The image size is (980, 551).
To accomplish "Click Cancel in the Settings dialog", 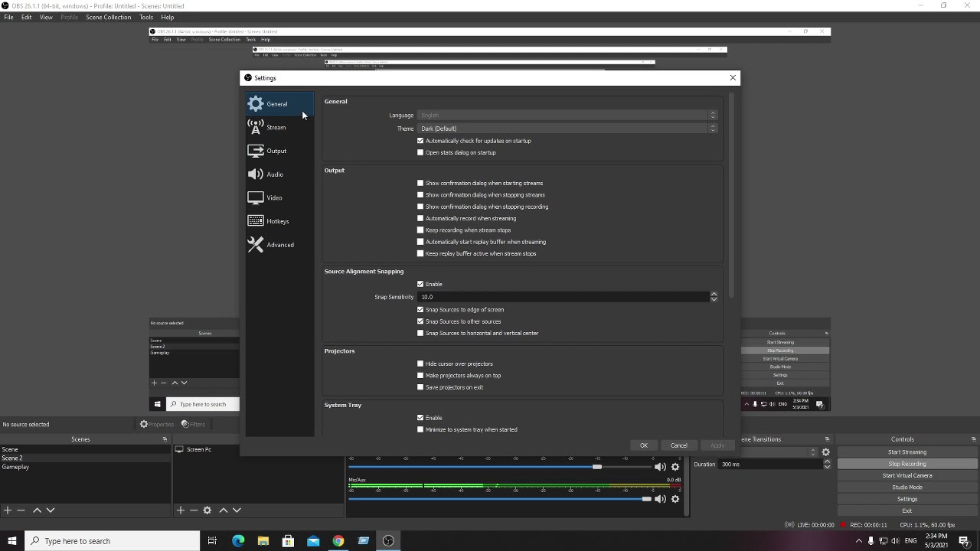I will point(679,445).
